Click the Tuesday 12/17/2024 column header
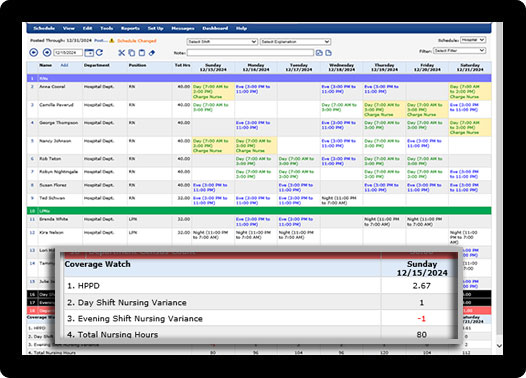 299,67
